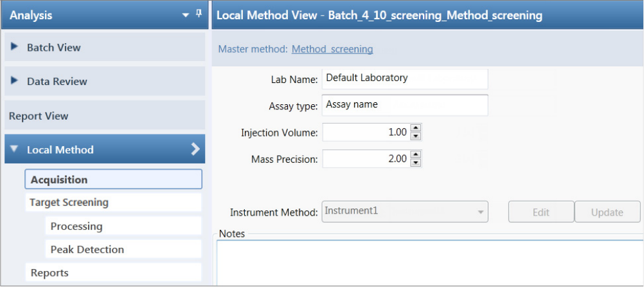Expand the Data Review section
Viewport: 644px width, 289px height.
tap(15, 81)
